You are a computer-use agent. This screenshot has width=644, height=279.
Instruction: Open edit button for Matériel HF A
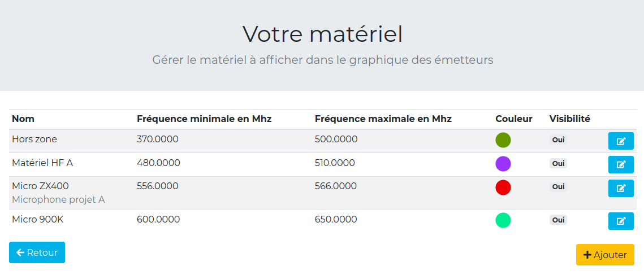[621, 164]
